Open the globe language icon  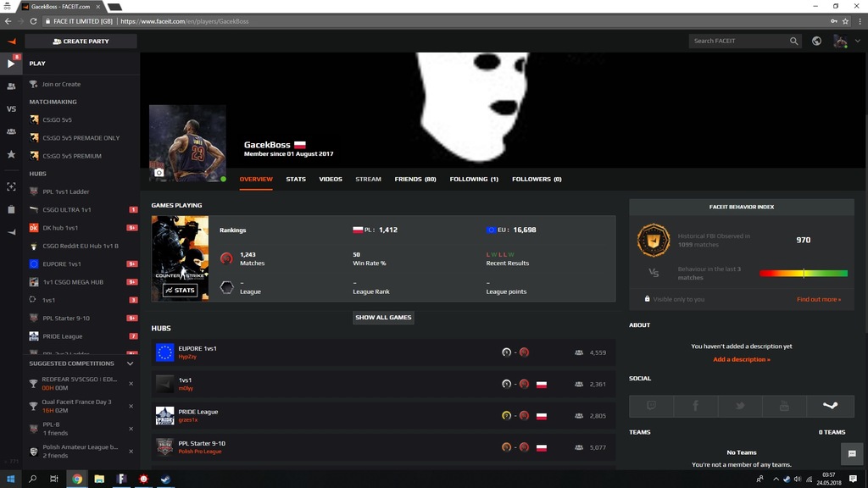pyautogui.click(x=816, y=41)
